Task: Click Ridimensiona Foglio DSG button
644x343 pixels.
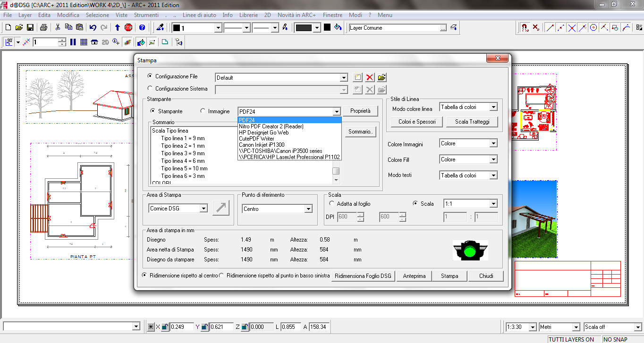Action: coord(363,276)
